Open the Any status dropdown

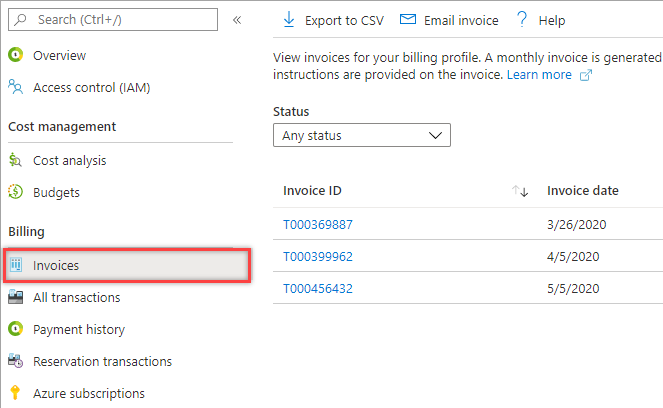coord(361,135)
